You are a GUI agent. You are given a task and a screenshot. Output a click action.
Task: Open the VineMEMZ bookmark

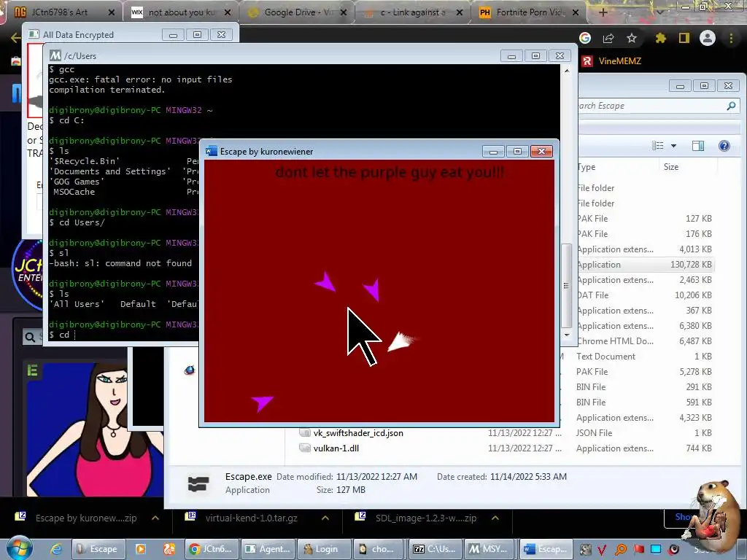click(x=612, y=61)
